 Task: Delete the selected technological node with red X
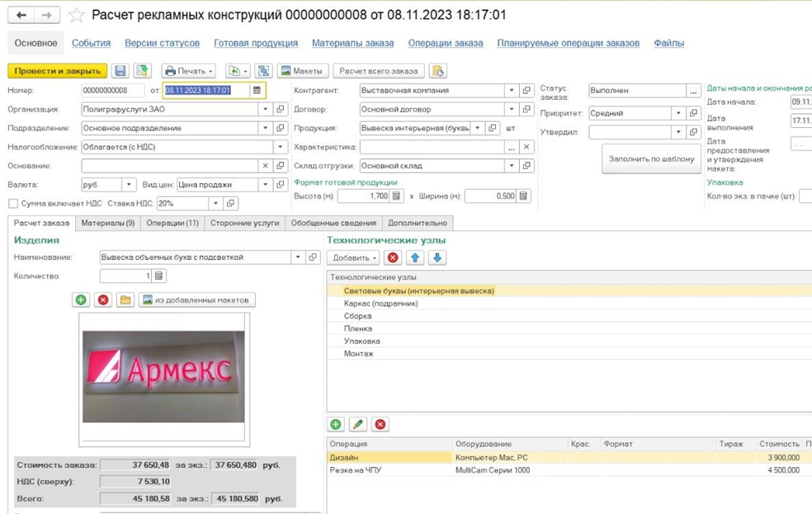click(x=393, y=257)
